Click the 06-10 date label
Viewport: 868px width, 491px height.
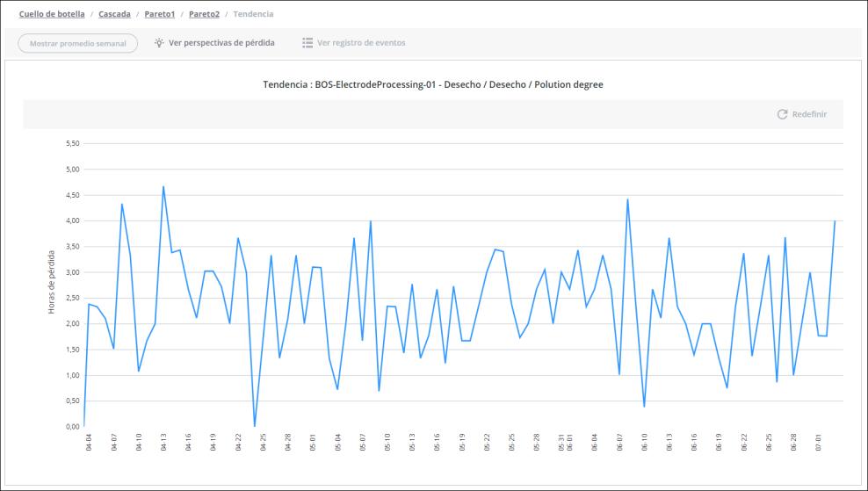(x=644, y=443)
